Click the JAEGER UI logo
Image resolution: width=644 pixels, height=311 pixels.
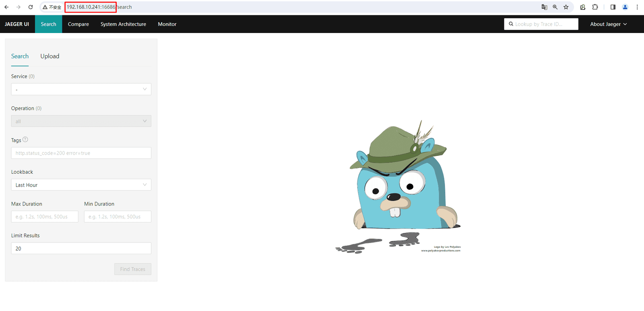tap(17, 24)
